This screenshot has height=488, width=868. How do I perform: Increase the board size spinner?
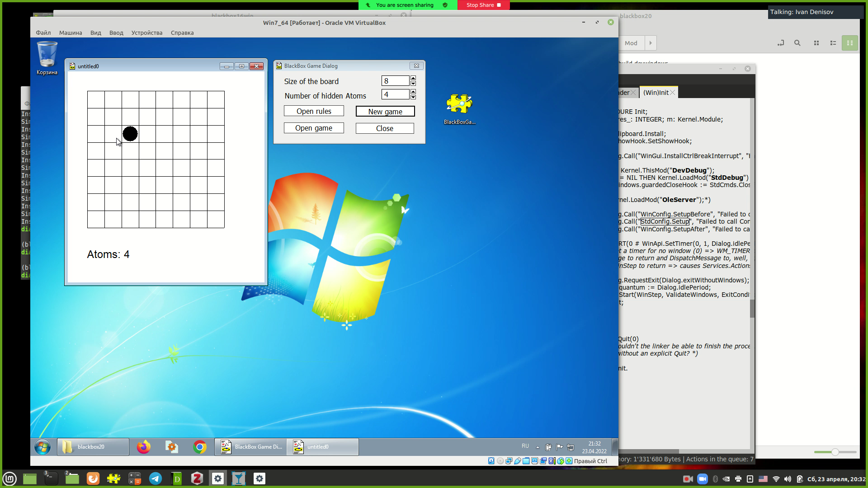(x=413, y=78)
